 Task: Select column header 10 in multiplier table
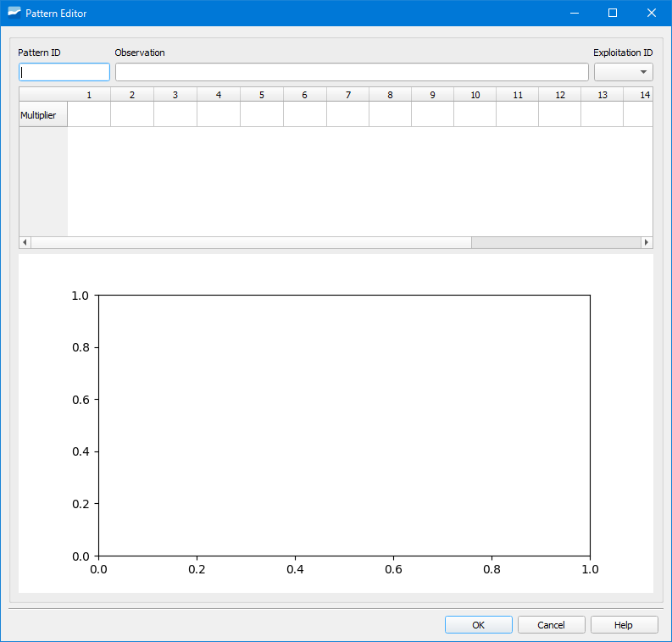475,95
